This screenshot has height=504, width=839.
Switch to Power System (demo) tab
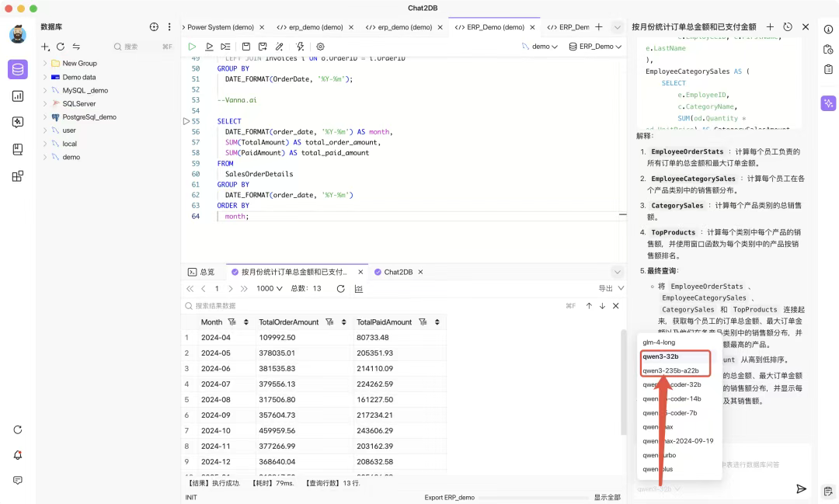221,27
